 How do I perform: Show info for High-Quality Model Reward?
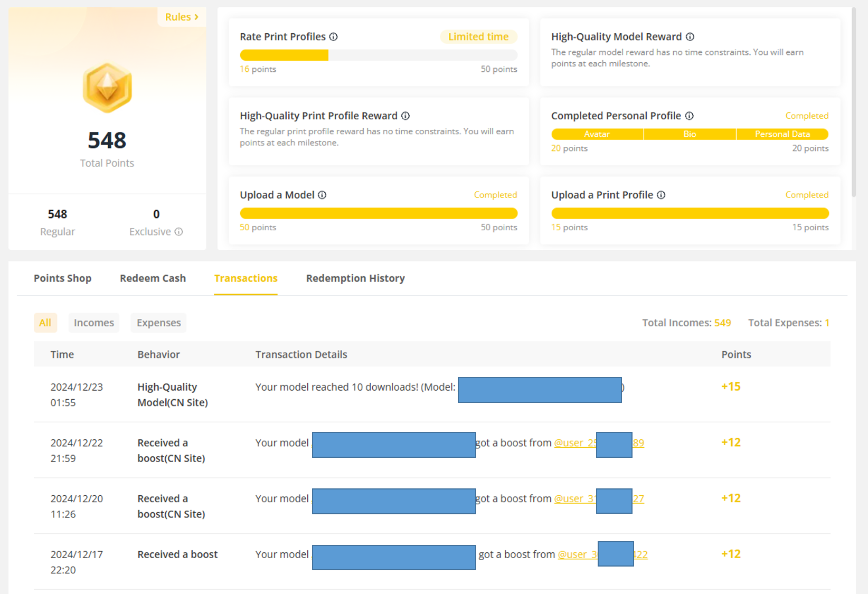[690, 37]
